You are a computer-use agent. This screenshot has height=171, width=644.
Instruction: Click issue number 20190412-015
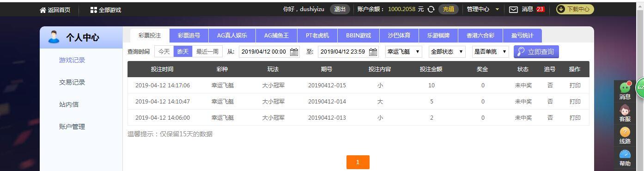pyautogui.click(x=327, y=85)
